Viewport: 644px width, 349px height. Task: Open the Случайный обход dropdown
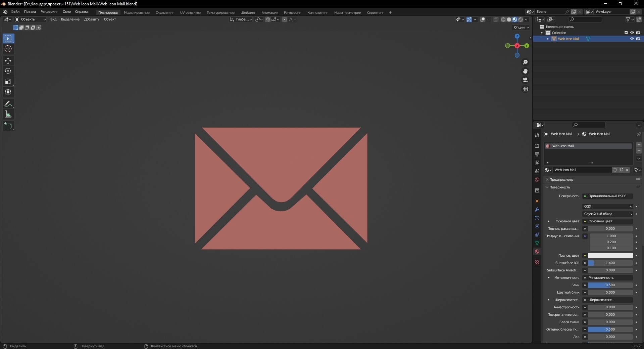pyautogui.click(x=608, y=214)
